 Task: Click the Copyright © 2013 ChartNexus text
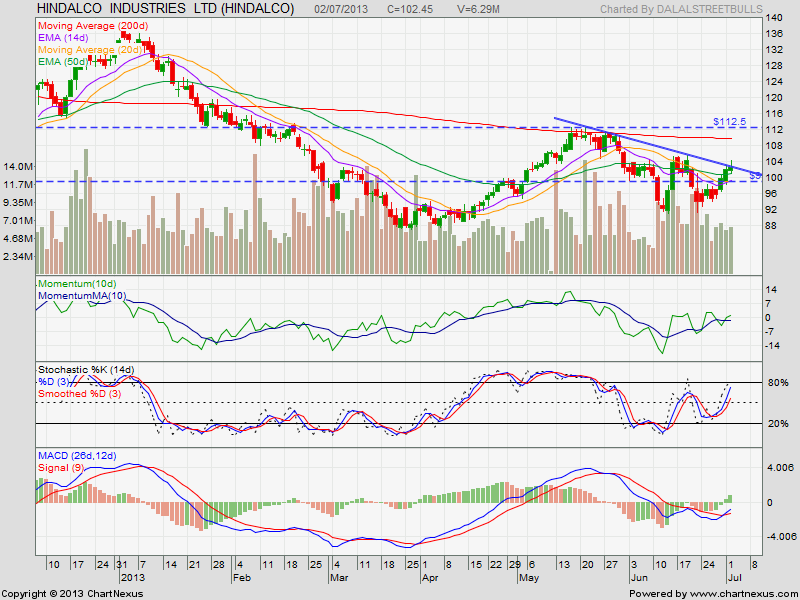tap(72, 594)
